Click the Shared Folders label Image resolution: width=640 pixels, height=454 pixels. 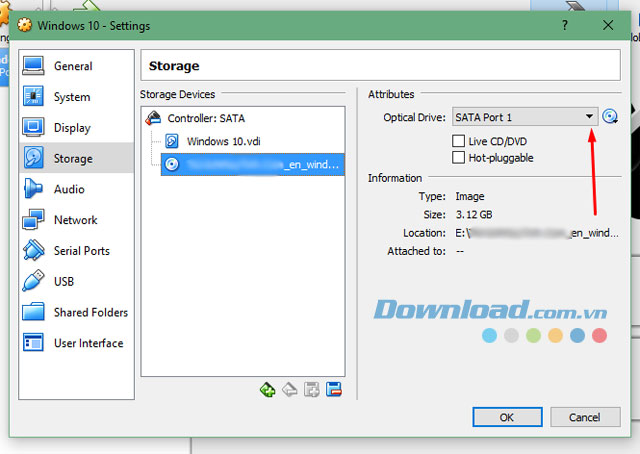point(91,312)
